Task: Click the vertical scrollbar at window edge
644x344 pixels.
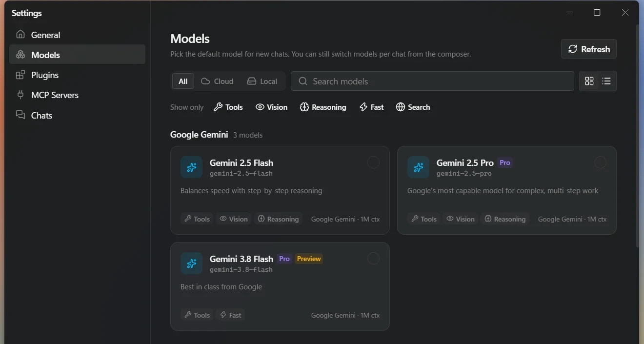Action: click(637, 137)
